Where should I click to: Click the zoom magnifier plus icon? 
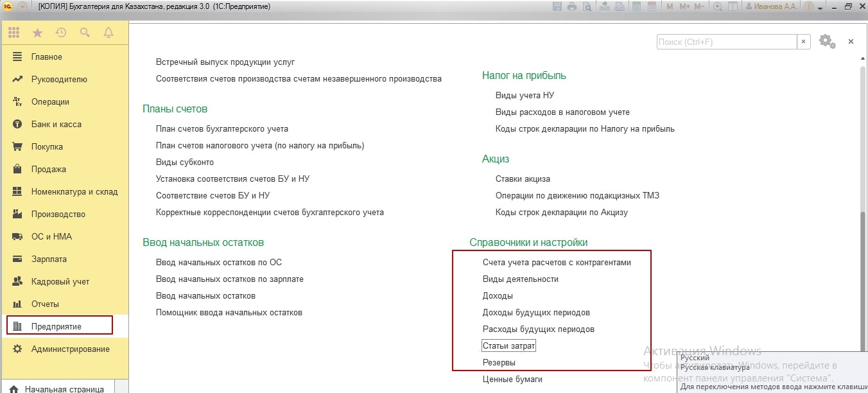[718, 6]
